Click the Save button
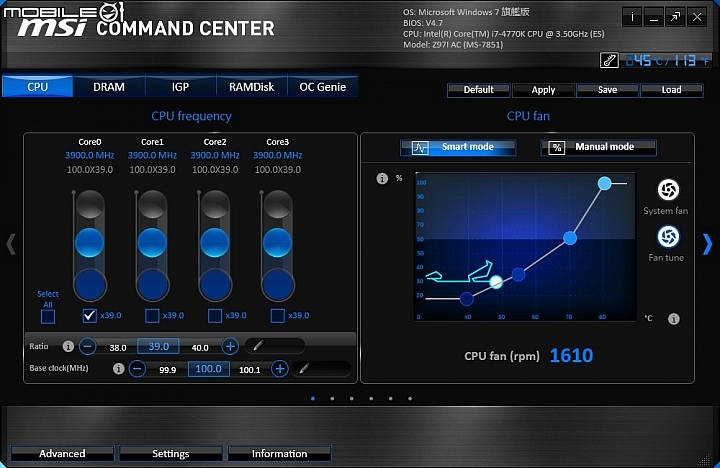 [608, 90]
